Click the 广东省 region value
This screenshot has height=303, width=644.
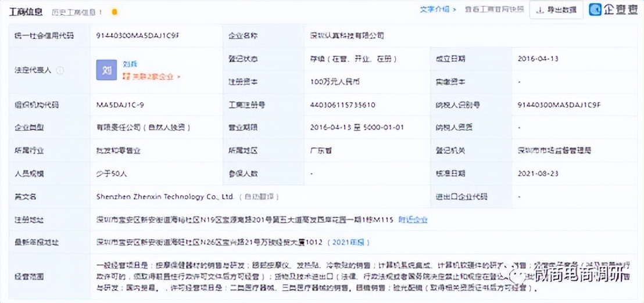pos(321,150)
